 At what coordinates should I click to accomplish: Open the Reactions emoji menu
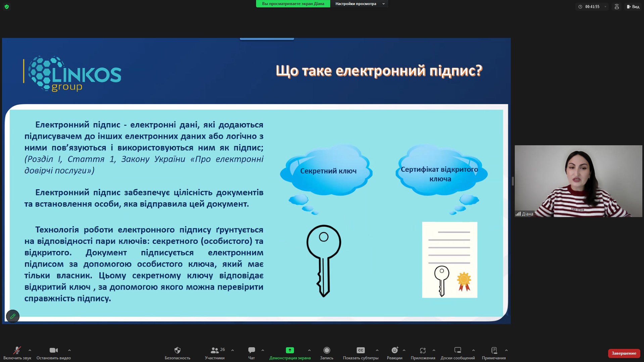(x=395, y=351)
